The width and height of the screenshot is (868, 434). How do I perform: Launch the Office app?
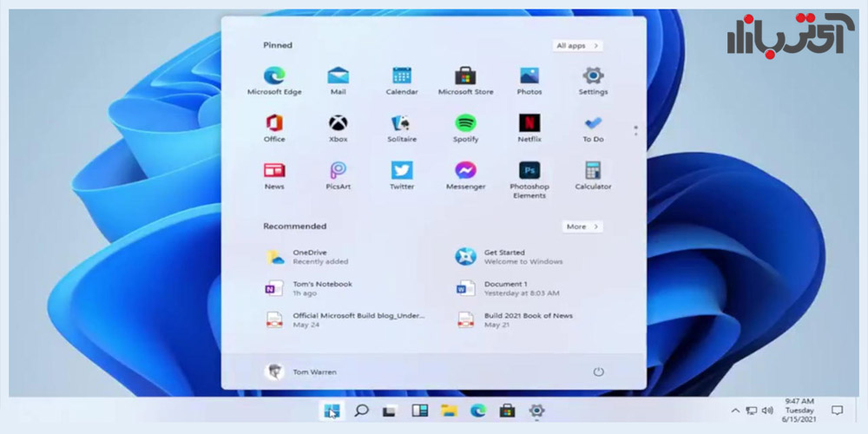[274, 128]
